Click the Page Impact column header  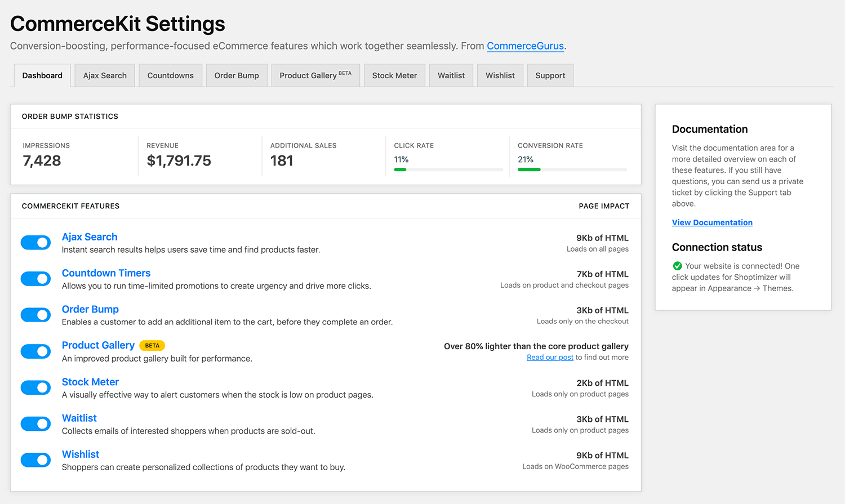(x=604, y=206)
